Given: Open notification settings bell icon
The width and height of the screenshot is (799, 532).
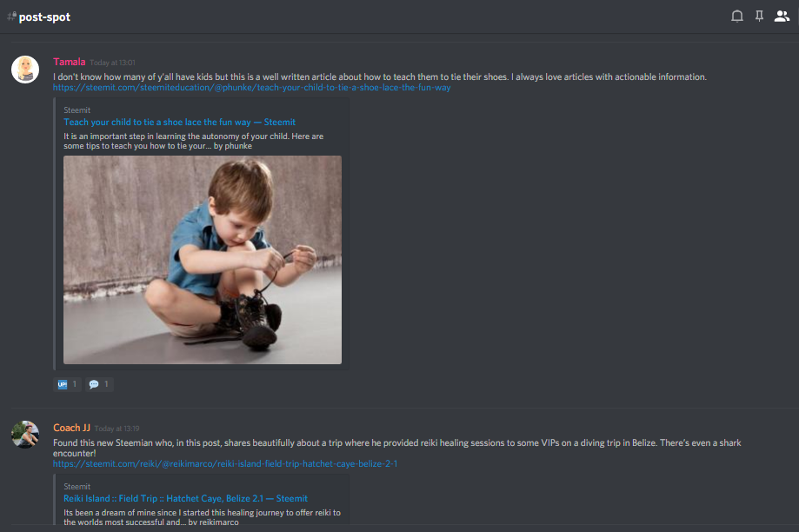Looking at the screenshot, I should pos(736,17).
